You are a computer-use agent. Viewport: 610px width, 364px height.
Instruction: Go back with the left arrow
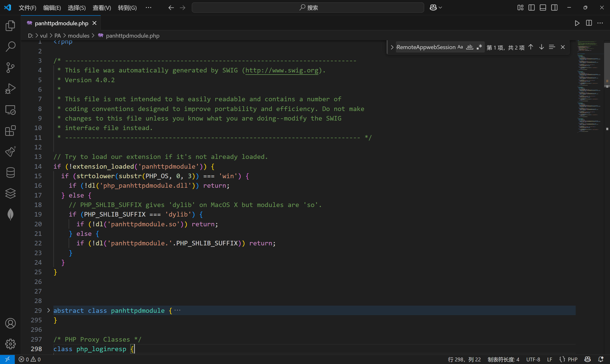click(171, 8)
